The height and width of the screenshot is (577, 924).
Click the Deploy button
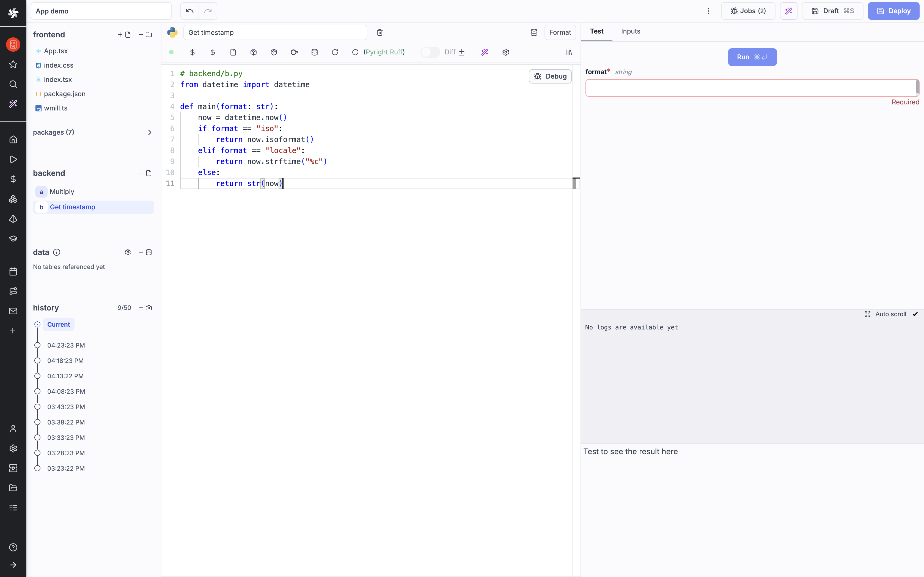893,11
